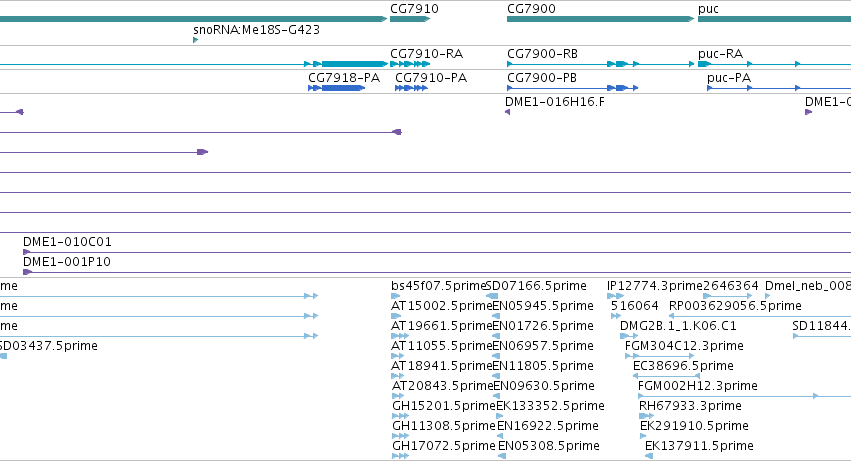Click the GH17072.5prime EST label
The height and width of the screenshot is (461, 851).
coord(443,446)
